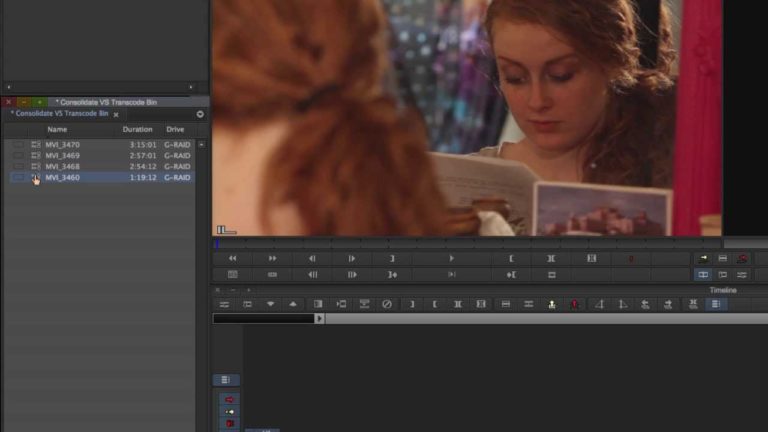Click the red record icon under the monitor
Viewport: 768px width, 432px height.
[x=631, y=259]
